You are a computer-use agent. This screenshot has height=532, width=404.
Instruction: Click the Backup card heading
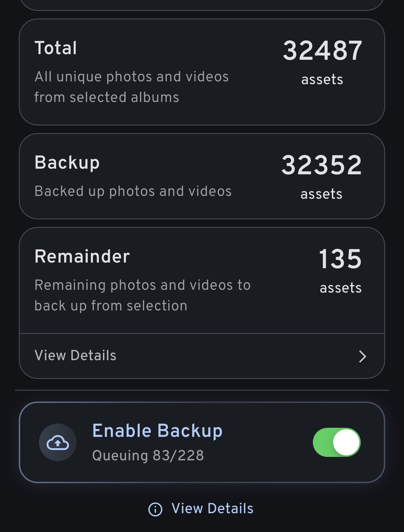click(x=67, y=162)
